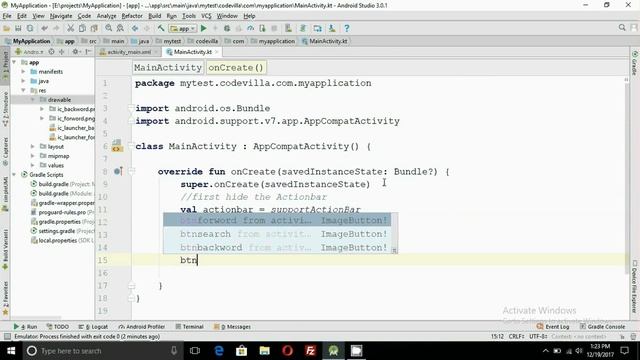
Task: Open the Build menu
Action: (x=154, y=16)
